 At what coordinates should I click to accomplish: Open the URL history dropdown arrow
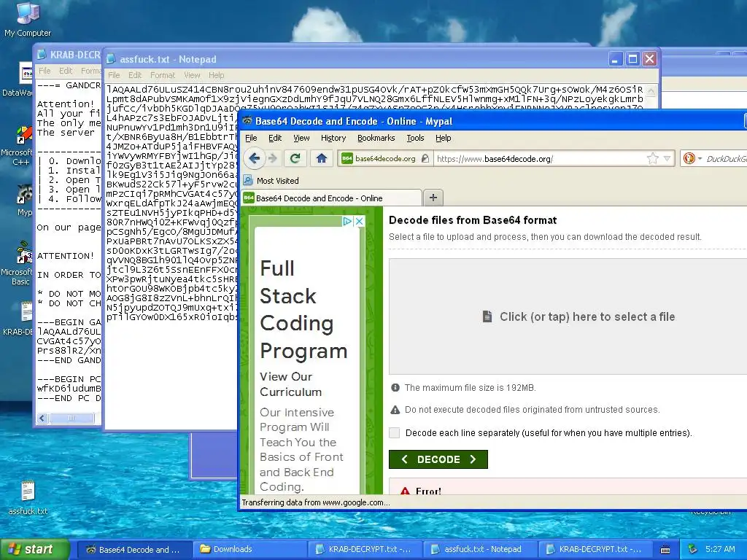(x=667, y=158)
